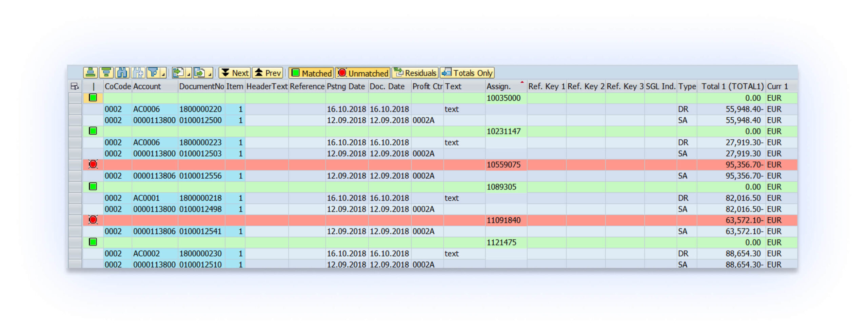This screenshot has width=868, height=334.
Task: Expand the filter dropdown arrow
Action: point(163,74)
